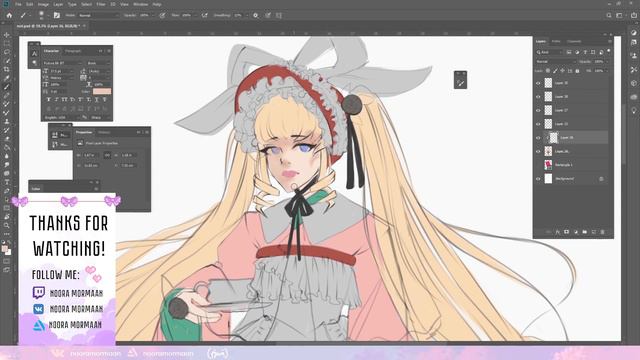Screen dimensions: 640x360
Task: Open brush blend Mode dropdown
Action: point(98,15)
